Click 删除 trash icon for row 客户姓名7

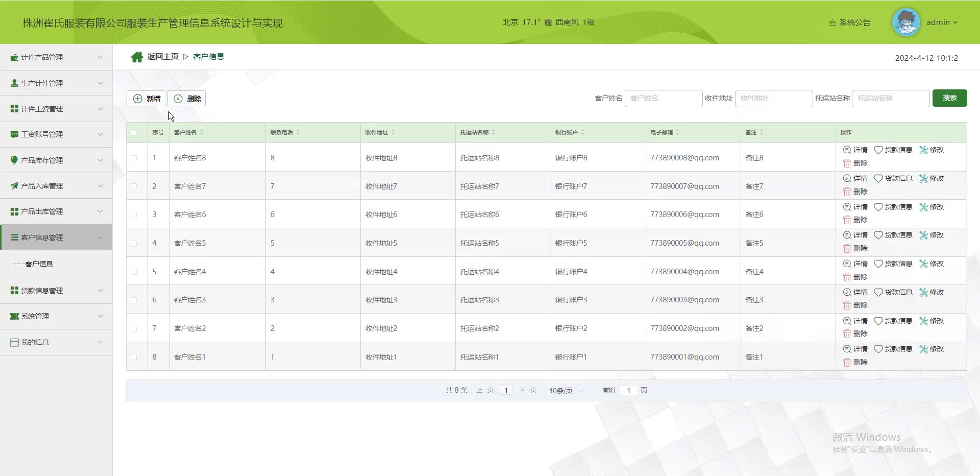tap(847, 192)
